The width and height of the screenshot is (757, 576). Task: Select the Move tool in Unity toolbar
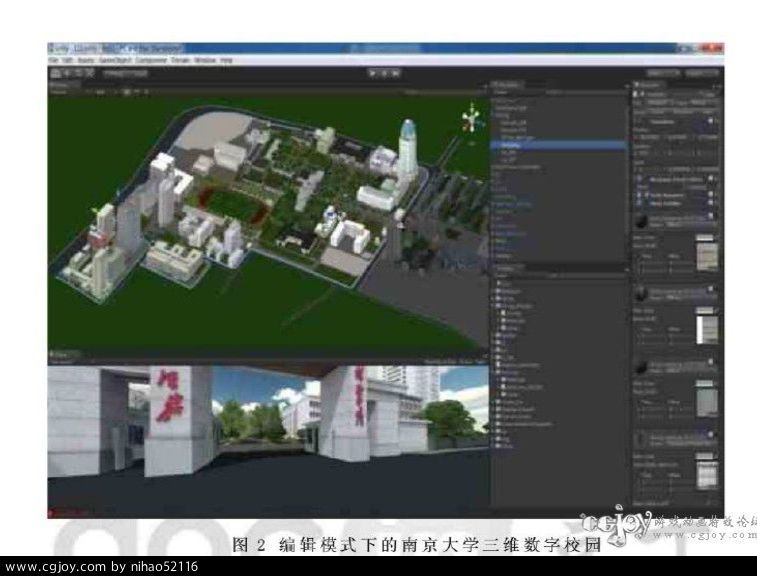tap(67, 73)
